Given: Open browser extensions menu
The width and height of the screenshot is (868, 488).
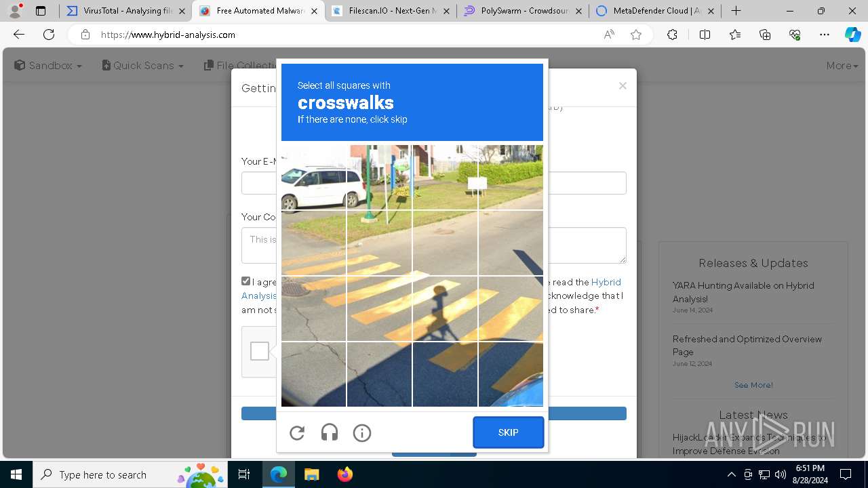Looking at the screenshot, I should coord(672,35).
